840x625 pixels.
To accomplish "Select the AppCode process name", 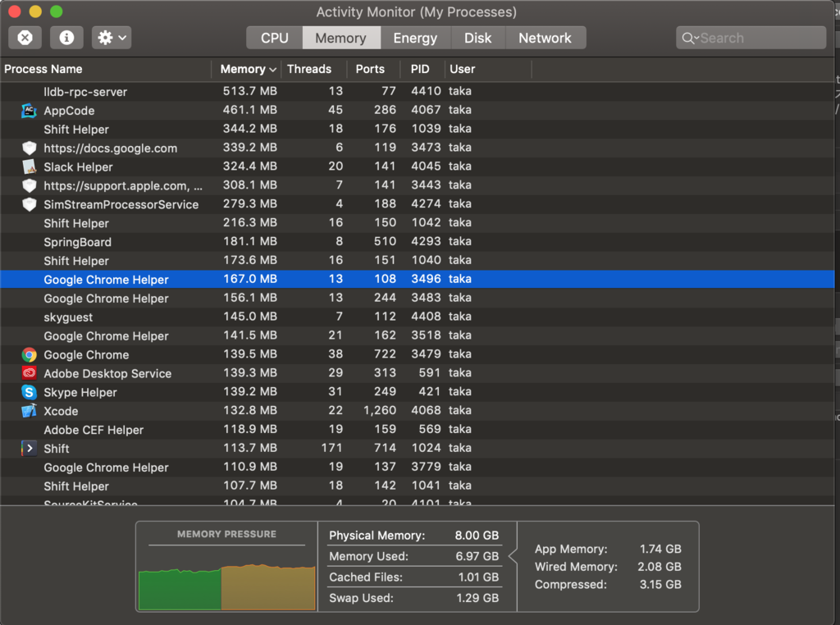I will [x=69, y=111].
